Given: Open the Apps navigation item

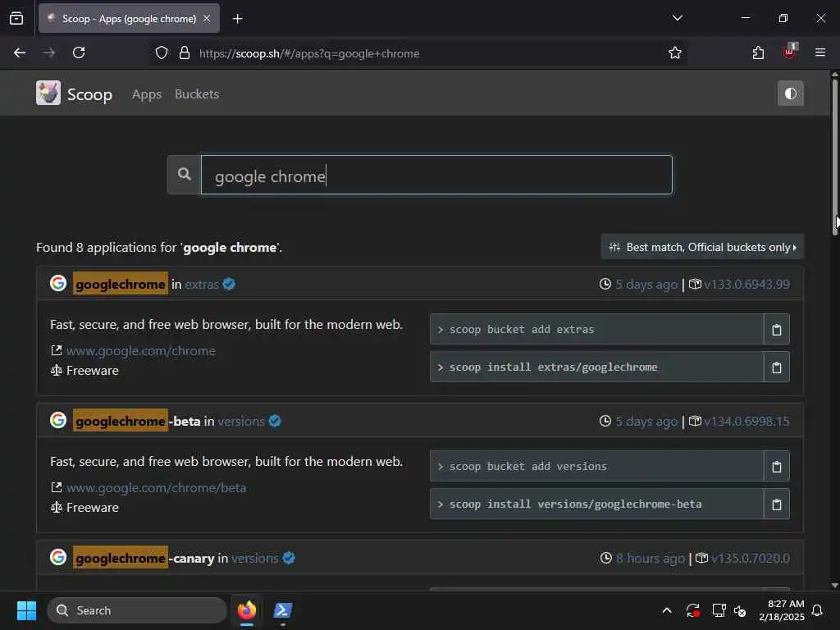Looking at the screenshot, I should click(x=147, y=94).
